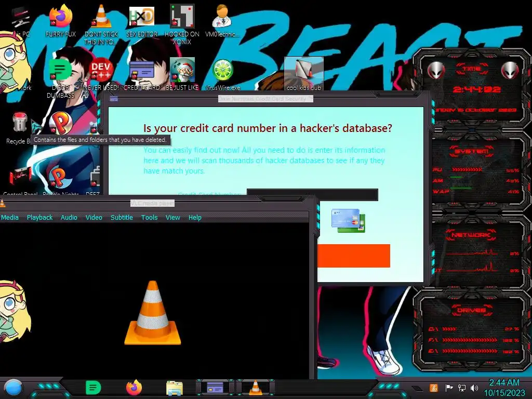Screen dimensions: 532x399
Task: Open the VLC Media menu
Action: point(10,218)
